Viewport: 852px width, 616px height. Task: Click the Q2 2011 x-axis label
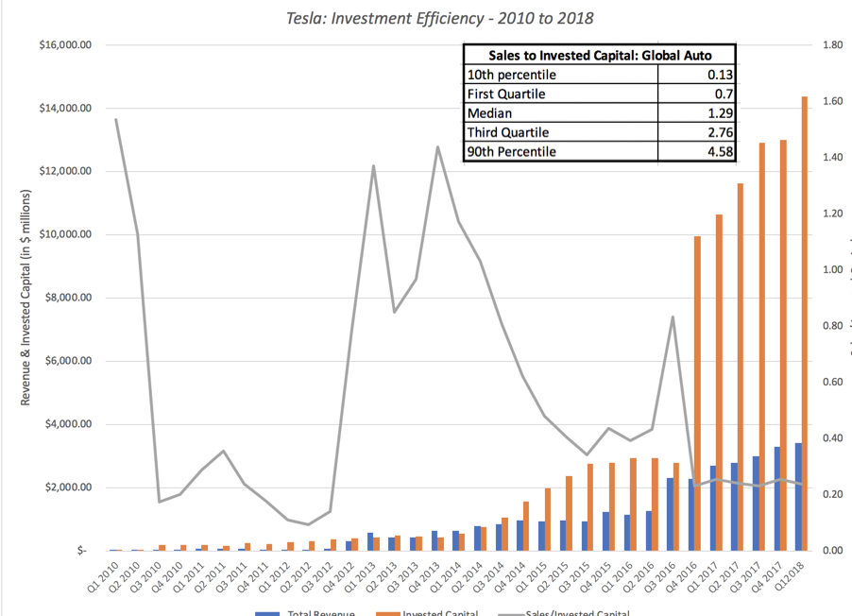coord(210,577)
